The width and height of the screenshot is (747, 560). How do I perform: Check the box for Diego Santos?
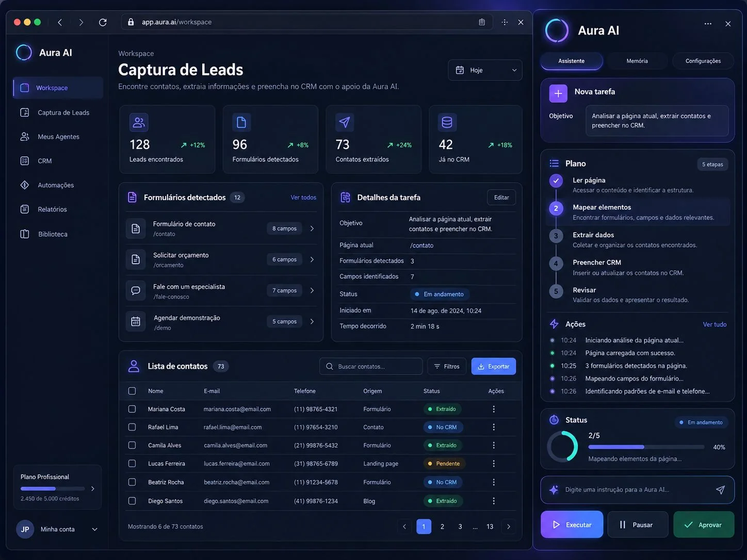click(132, 501)
